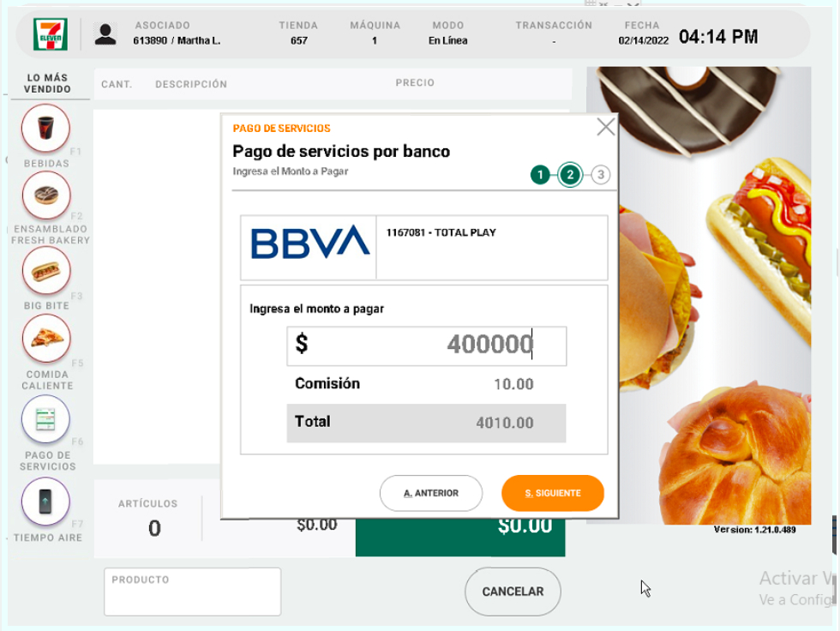Screen dimensions: 840x631
Task: Open the Bebidas category icon
Action: pos(45,128)
